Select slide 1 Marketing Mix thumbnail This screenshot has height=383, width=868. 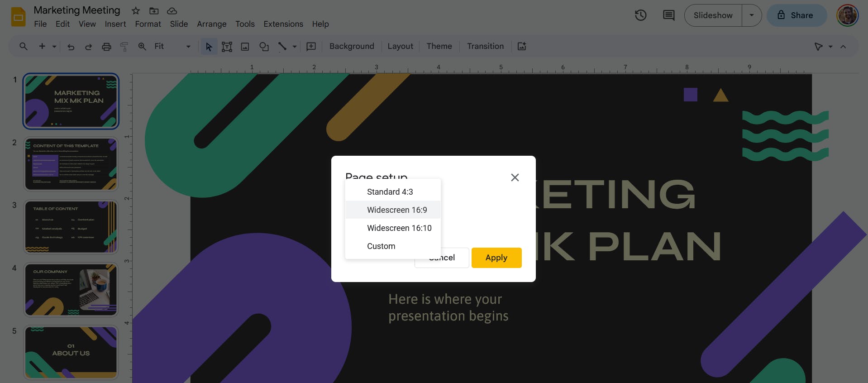point(71,101)
